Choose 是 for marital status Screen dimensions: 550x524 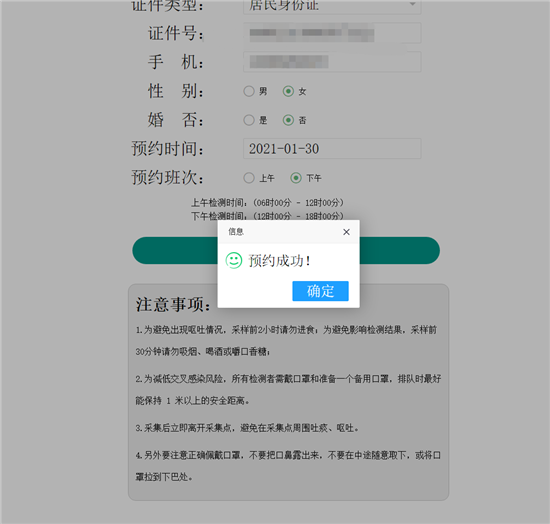click(249, 120)
